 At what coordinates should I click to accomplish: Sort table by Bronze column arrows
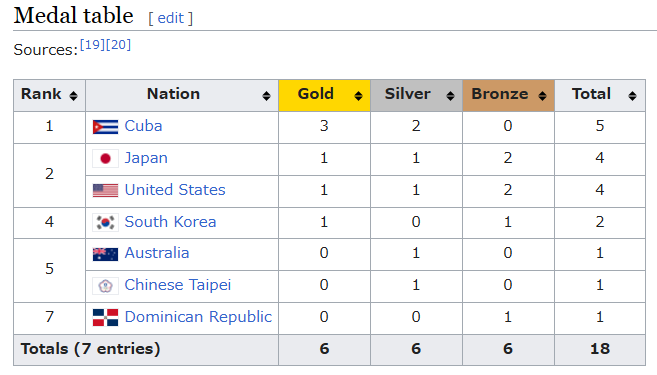point(543,96)
